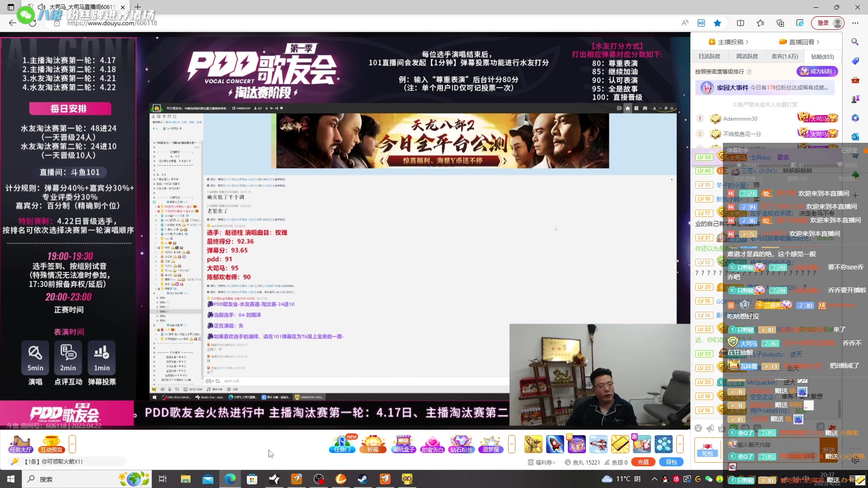The height and width of the screenshot is (488, 868).
Task: Mute the live stream browser tab audio
Action: tap(42, 7)
